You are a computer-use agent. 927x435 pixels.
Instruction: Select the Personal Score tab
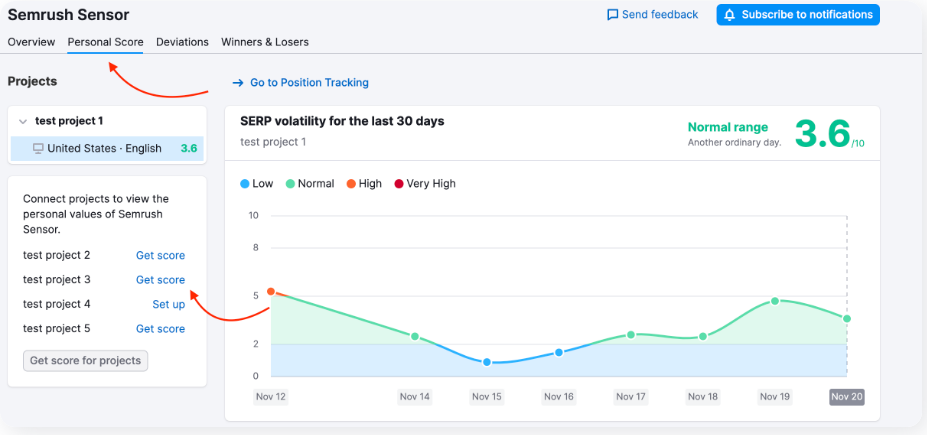[x=105, y=42]
